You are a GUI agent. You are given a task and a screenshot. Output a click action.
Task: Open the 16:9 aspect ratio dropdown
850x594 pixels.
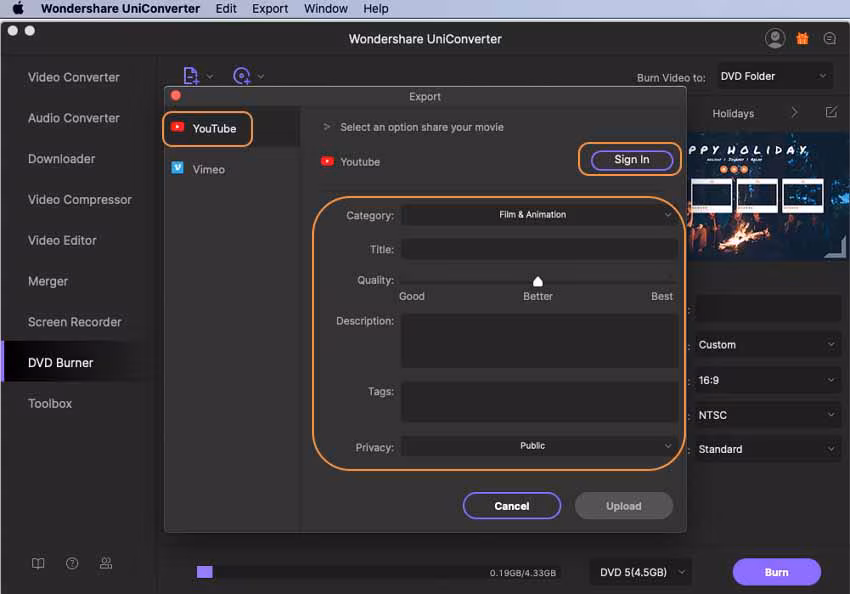(768, 380)
